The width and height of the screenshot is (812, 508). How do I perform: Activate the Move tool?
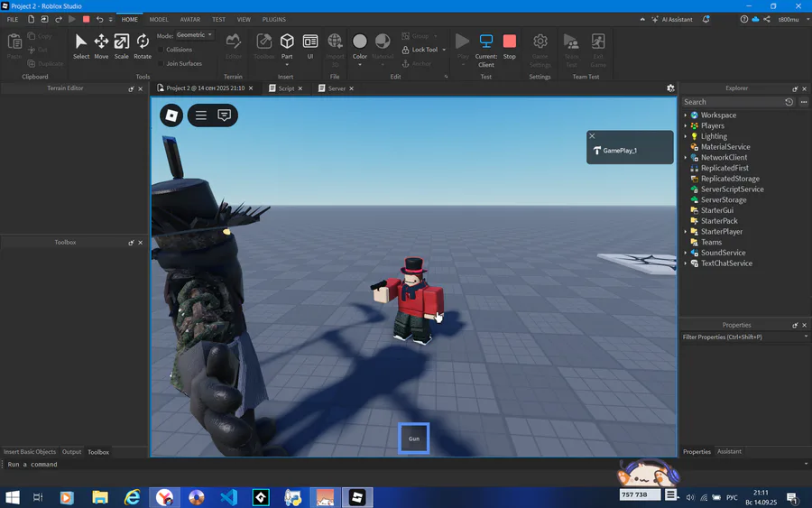coord(101,47)
